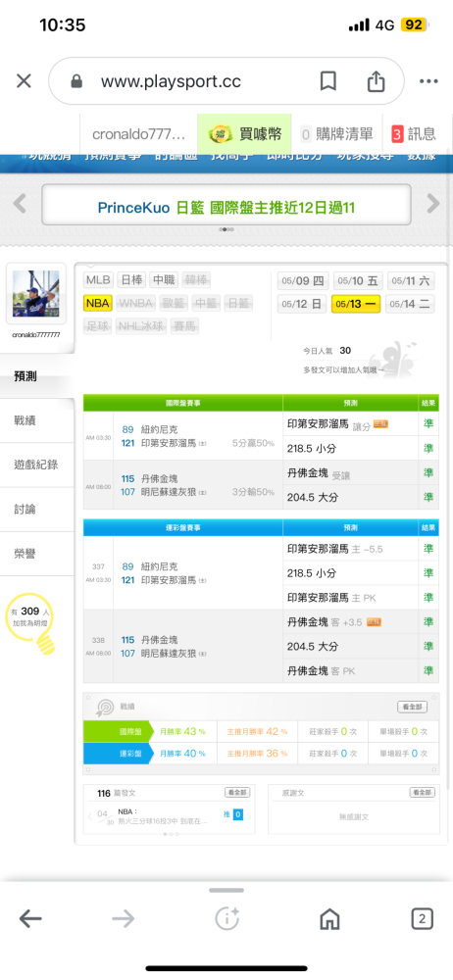Open the 預測 sidebar tab
453x980 pixels.
click(36, 376)
